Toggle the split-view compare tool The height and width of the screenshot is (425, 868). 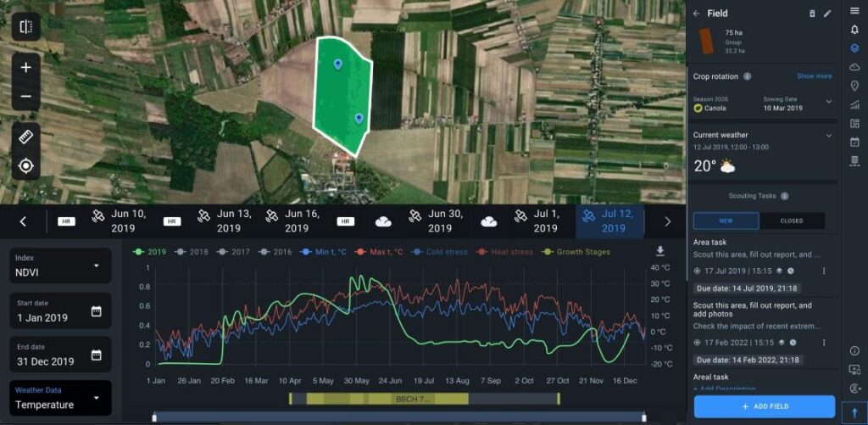point(26,26)
